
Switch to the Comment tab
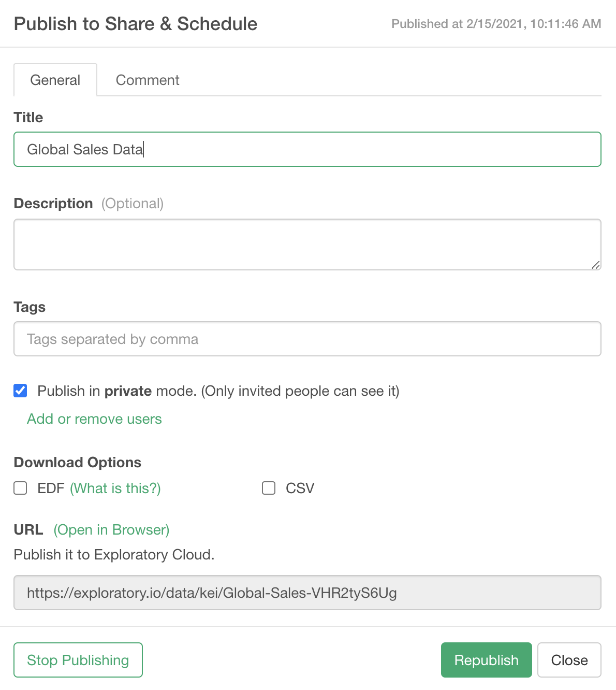(x=148, y=80)
